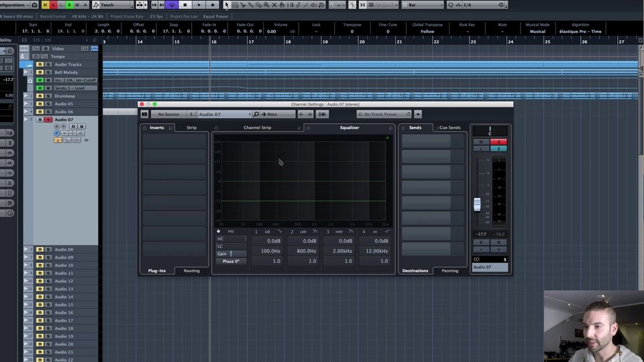
Task: Select the Split scissors tool
Action: pyautogui.click(x=243, y=5)
